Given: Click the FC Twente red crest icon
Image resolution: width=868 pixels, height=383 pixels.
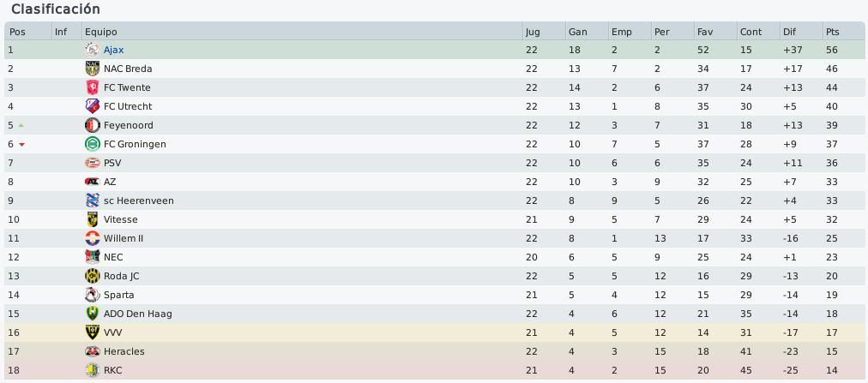Looking at the screenshot, I should coord(93,87).
